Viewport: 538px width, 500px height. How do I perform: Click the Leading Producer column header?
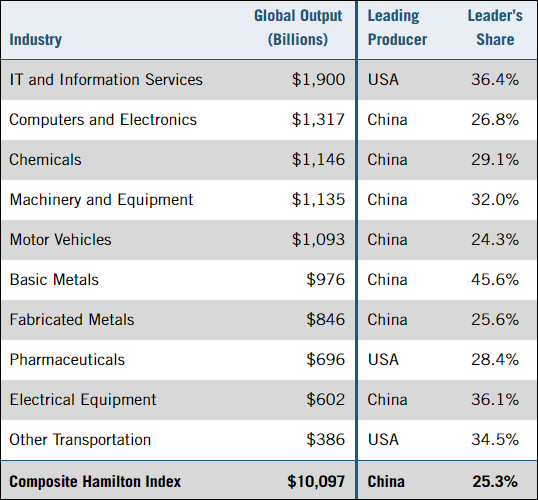(x=397, y=27)
